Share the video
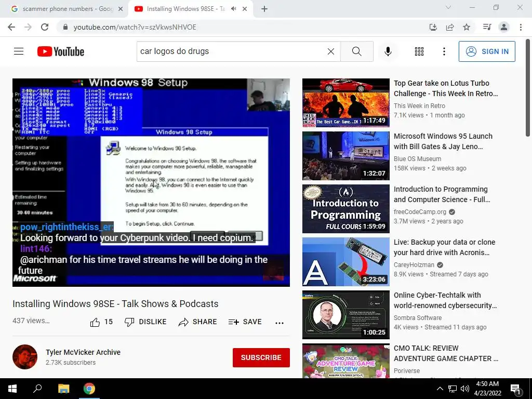Image resolution: width=532 pixels, height=399 pixels. 197,322
